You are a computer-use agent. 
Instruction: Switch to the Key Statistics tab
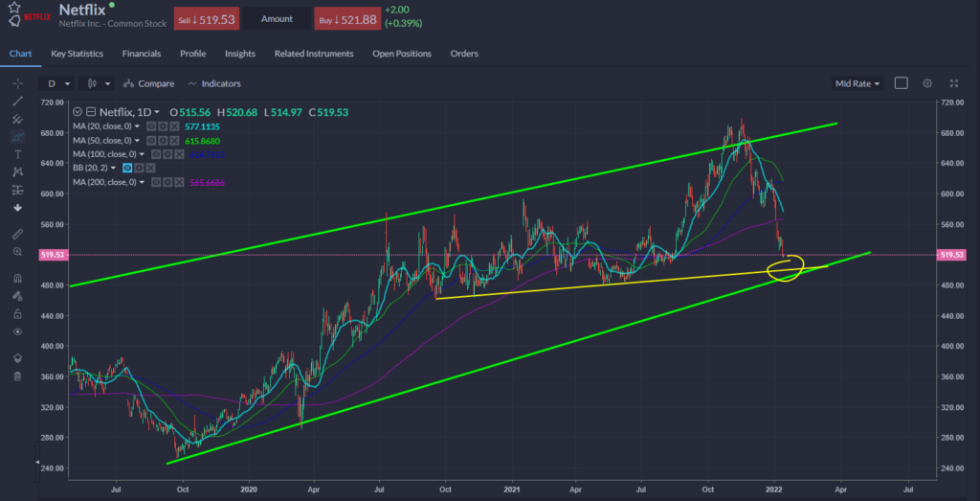pos(78,54)
